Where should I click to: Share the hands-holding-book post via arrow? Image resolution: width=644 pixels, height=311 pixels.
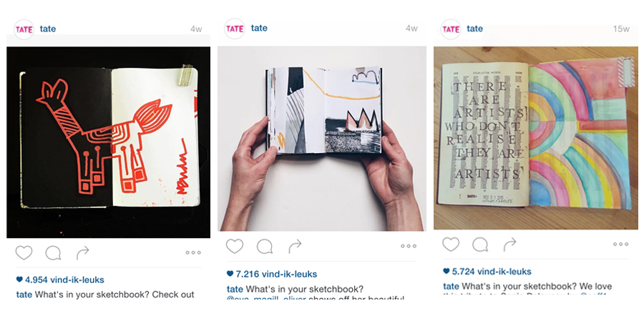pyautogui.click(x=295, y=246)
